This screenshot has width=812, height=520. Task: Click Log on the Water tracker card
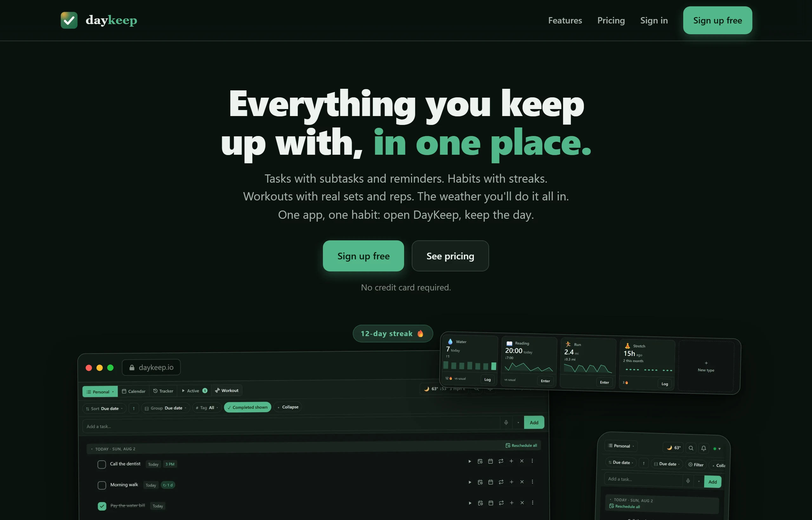[x=488, y=380]
